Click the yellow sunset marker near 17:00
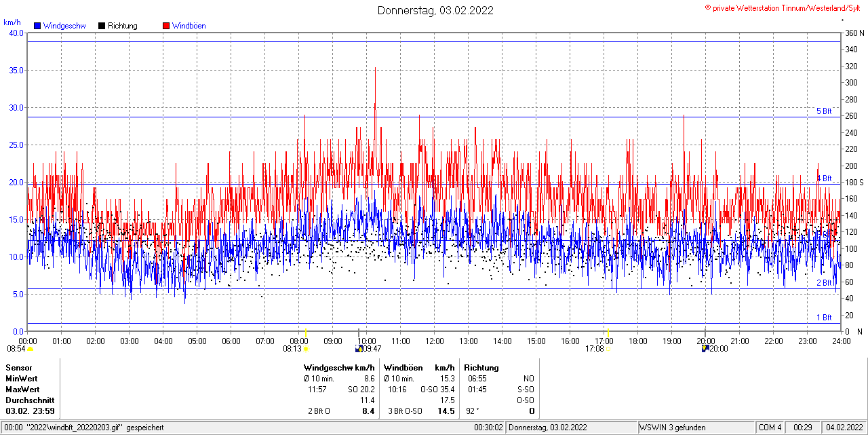 click(x=608, y=332)
